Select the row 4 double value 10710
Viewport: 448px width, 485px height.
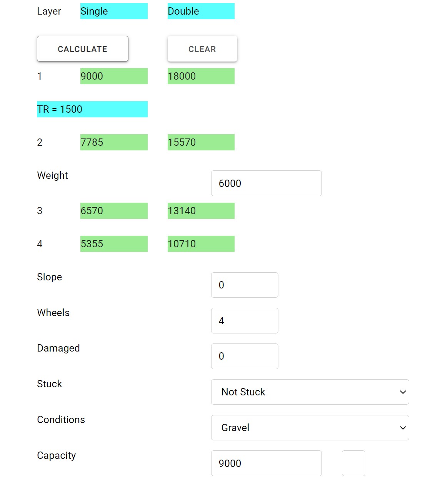201,244
